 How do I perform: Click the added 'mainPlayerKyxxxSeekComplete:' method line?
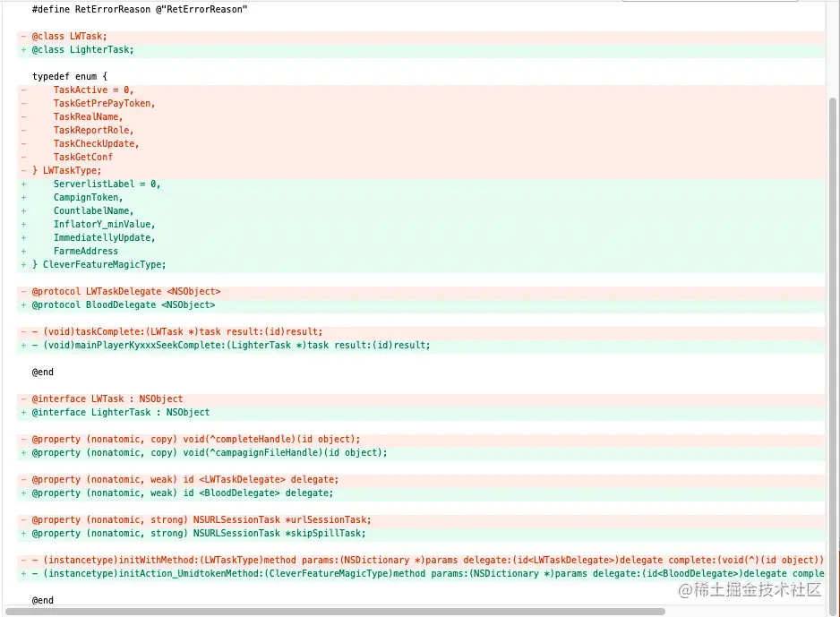click(421, 345)
